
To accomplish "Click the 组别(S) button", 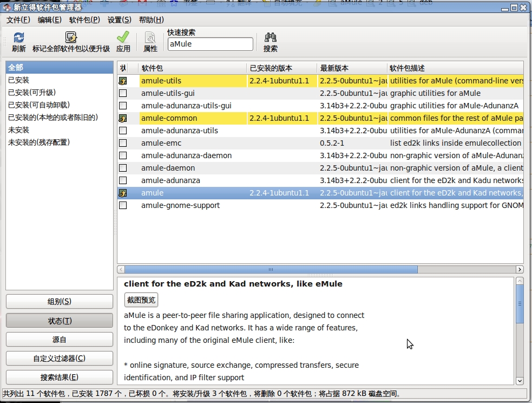I will click(60, 302).
